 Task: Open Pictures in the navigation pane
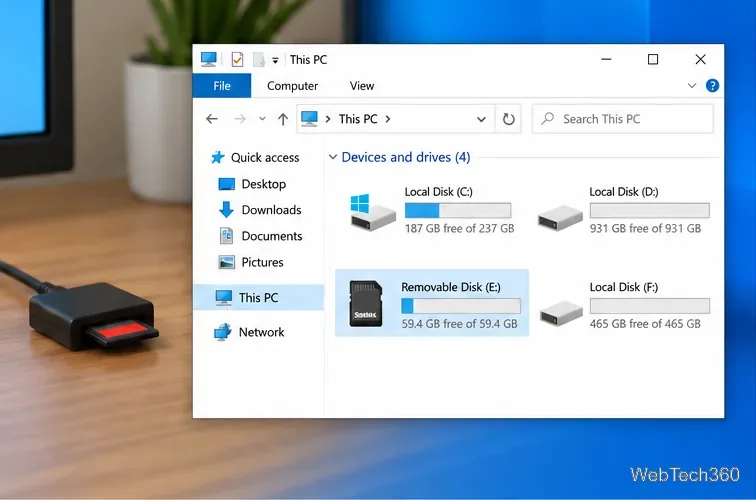click(x=262, y=262)
